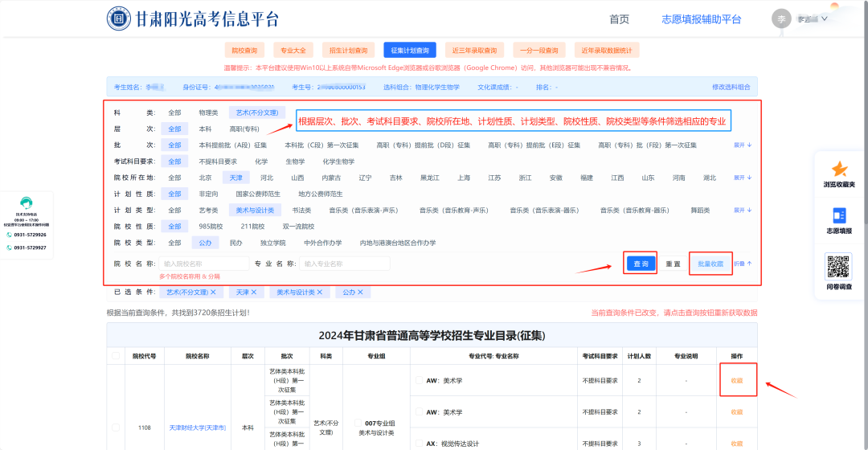The image size is (868, 450).
Task: Expand the 院校所在地 filter row
Action: 743,178
